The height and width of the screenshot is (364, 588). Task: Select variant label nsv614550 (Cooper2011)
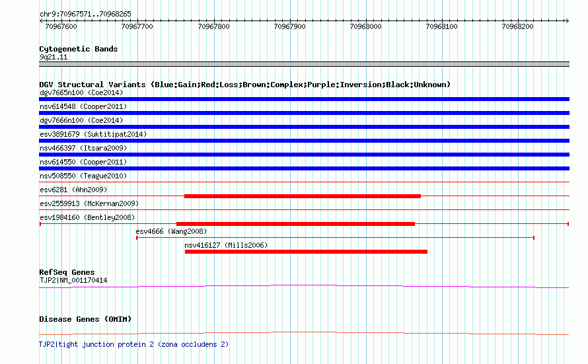(x=83, y=162)
